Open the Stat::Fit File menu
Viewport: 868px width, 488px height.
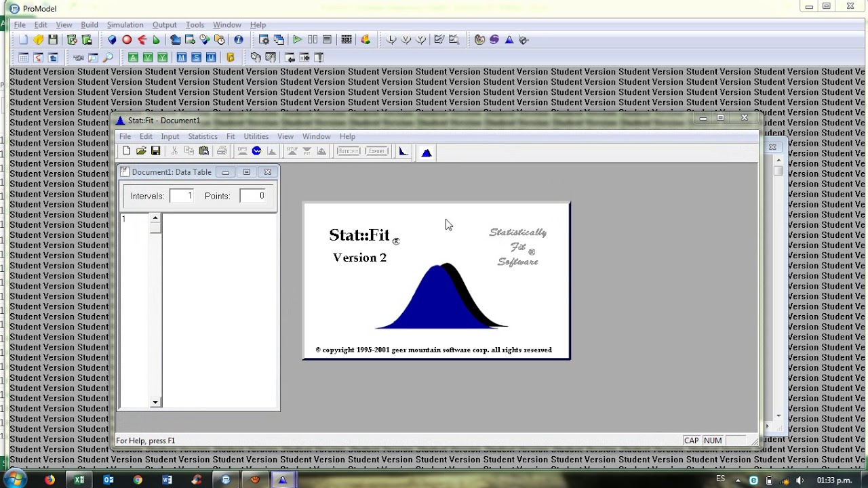pos(125,136)
